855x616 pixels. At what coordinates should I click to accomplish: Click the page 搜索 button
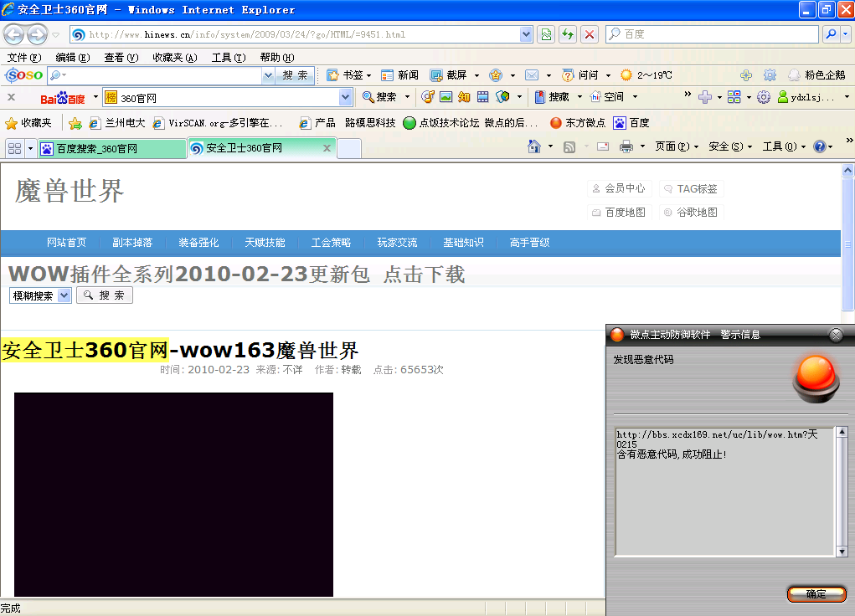click(x=104, y=295)
